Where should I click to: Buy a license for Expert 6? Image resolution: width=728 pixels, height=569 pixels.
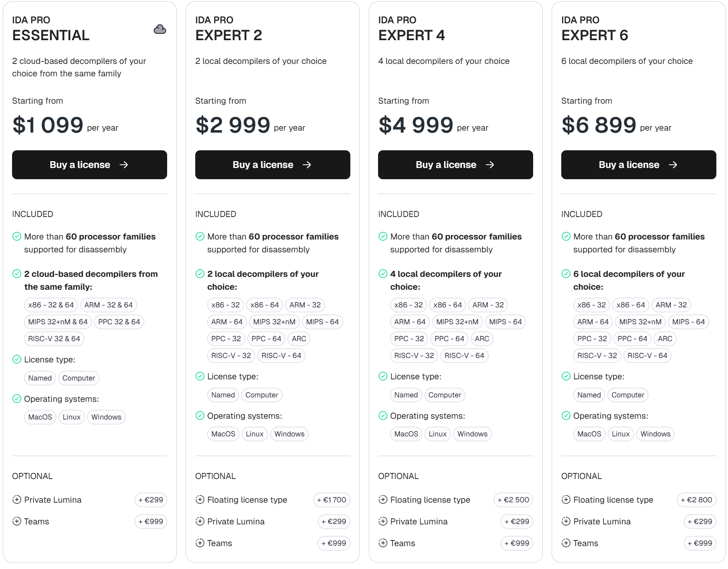[638, 165]
